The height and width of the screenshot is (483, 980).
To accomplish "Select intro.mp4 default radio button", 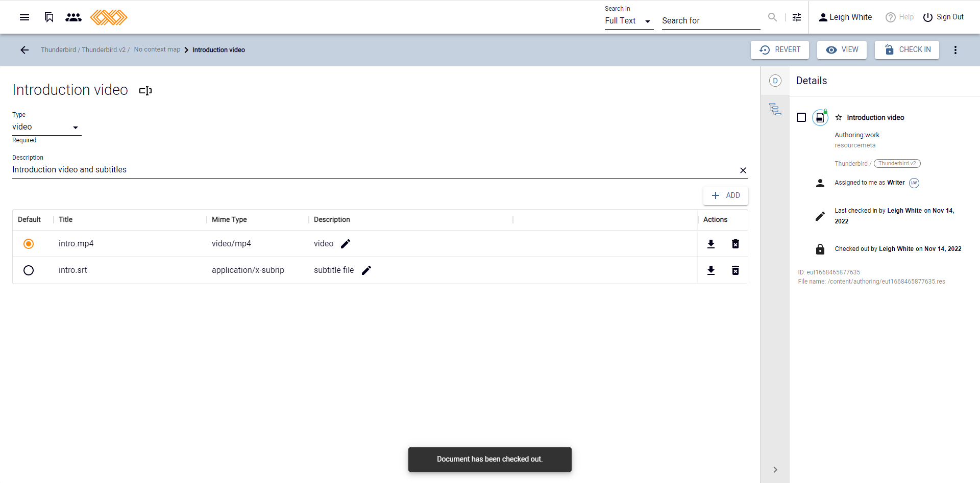I will (29, 244).
